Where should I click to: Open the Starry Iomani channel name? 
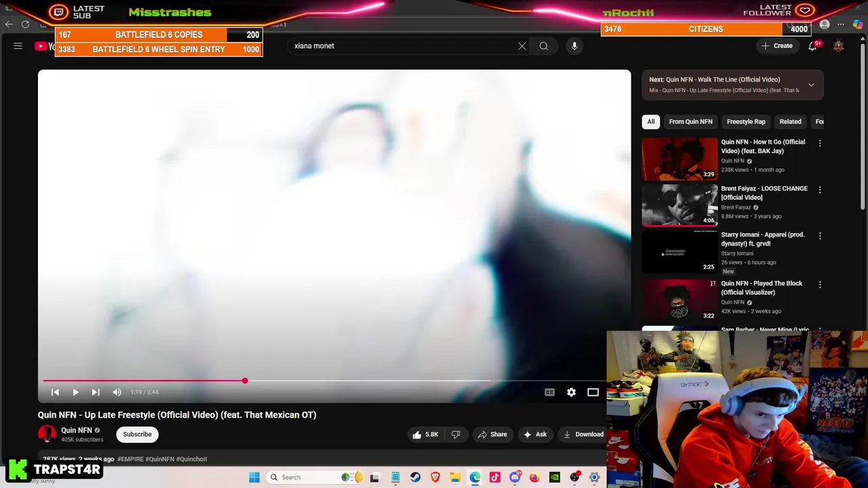(x=737, y=253)
